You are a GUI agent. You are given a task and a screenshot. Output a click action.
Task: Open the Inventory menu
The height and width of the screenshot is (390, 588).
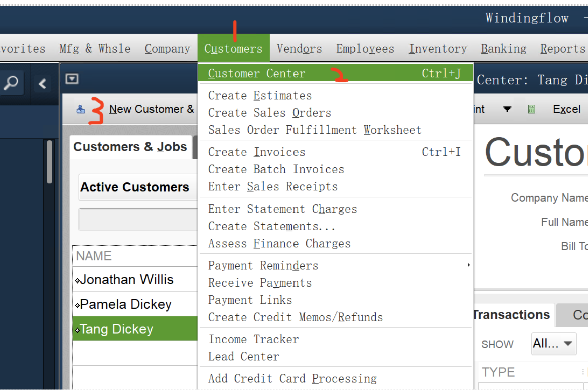point(437,48)
